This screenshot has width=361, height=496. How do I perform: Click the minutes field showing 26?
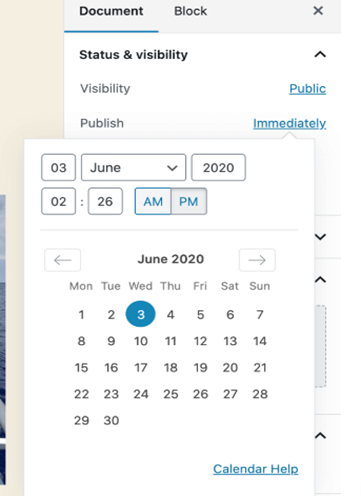(105, 201)
